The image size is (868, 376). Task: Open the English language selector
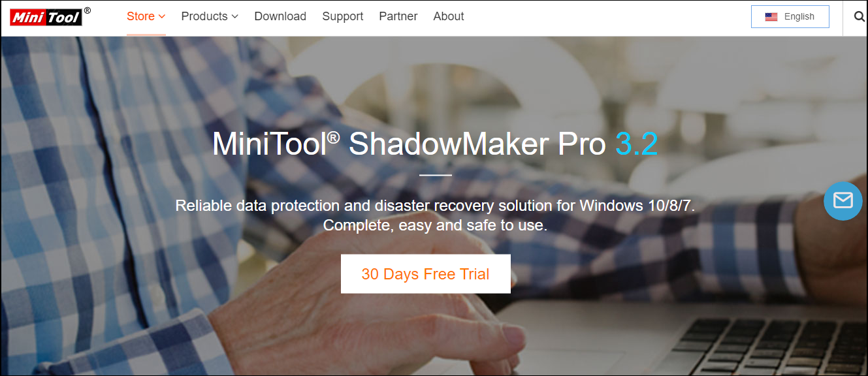790,17
